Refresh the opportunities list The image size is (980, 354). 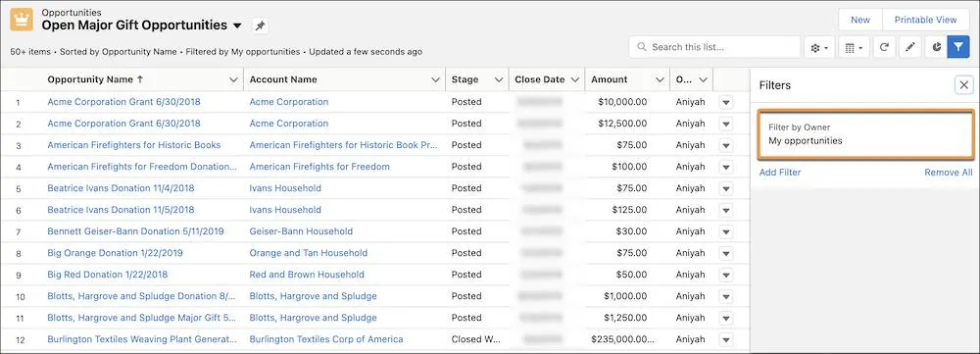pos(884,47)
